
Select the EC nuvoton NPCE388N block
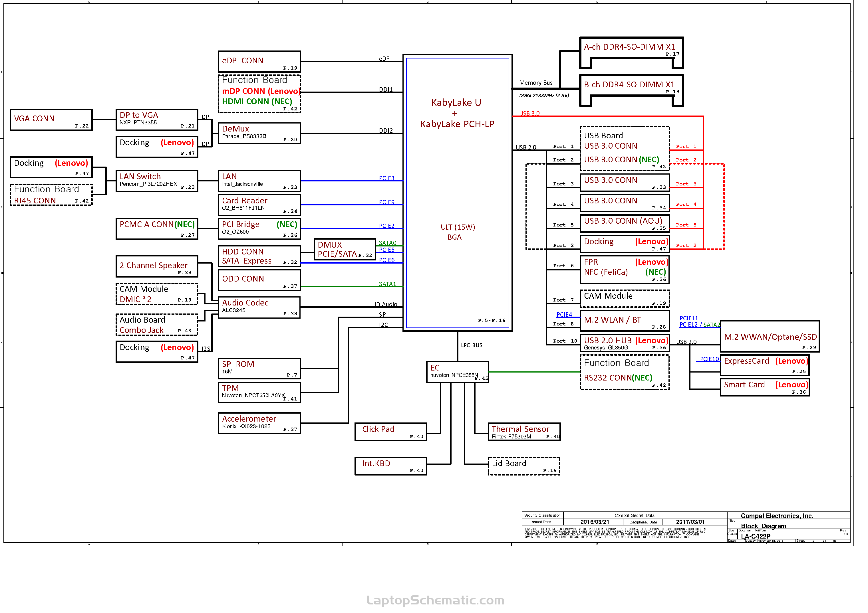click(458, 372)
